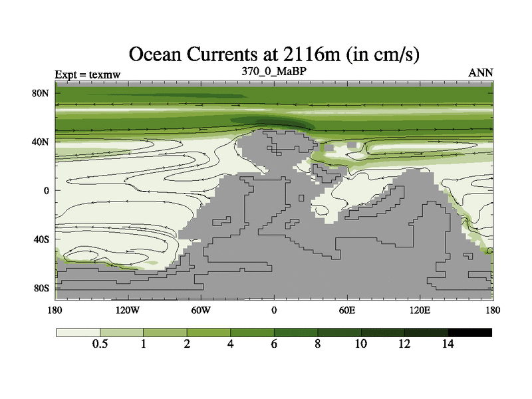The image size is (532, 399).
Task: Click the "14" value on the colorbar
Action: coord(448,344)
